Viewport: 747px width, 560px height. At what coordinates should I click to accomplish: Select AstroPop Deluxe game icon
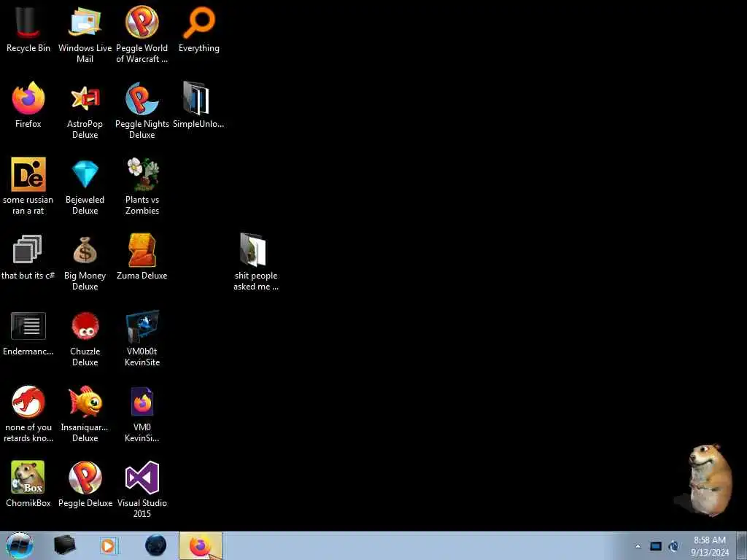pos(85,98)
